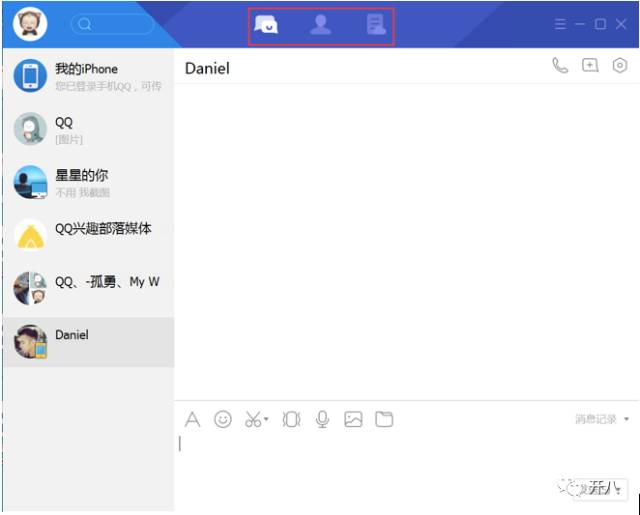Expand the message history dropdown

626,420
